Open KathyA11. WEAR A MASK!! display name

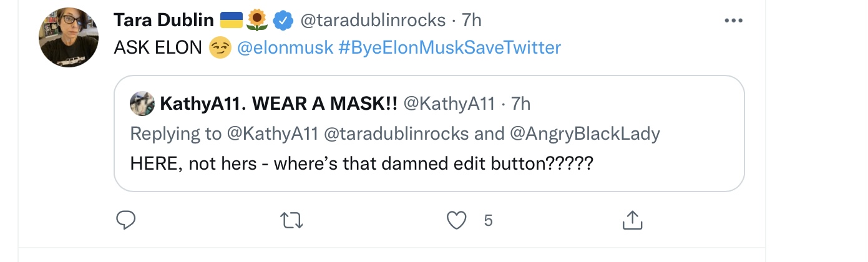coord(279,104)
